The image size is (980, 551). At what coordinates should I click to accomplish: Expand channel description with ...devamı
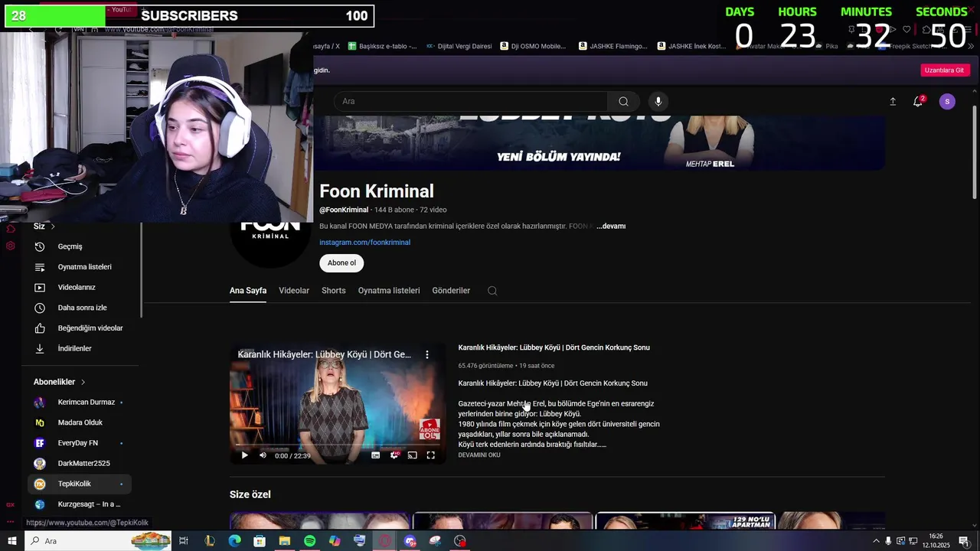coord(611,227)
